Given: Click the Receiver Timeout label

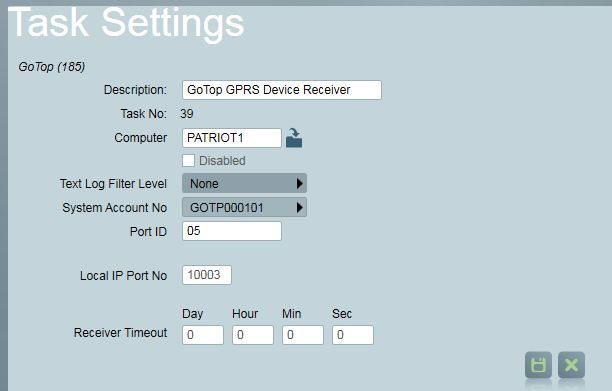Looking at the screenshot, I should tap(120, 333).
